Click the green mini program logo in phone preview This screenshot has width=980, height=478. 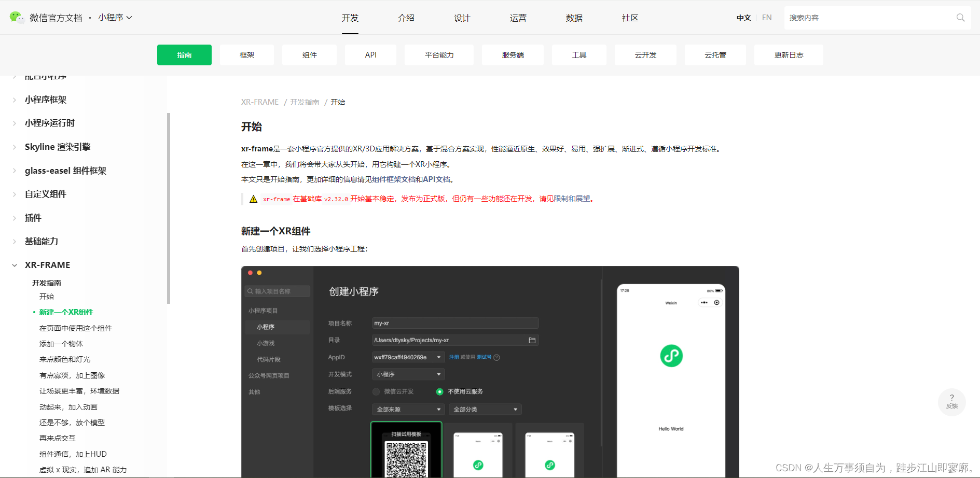(x=671, y=356)
